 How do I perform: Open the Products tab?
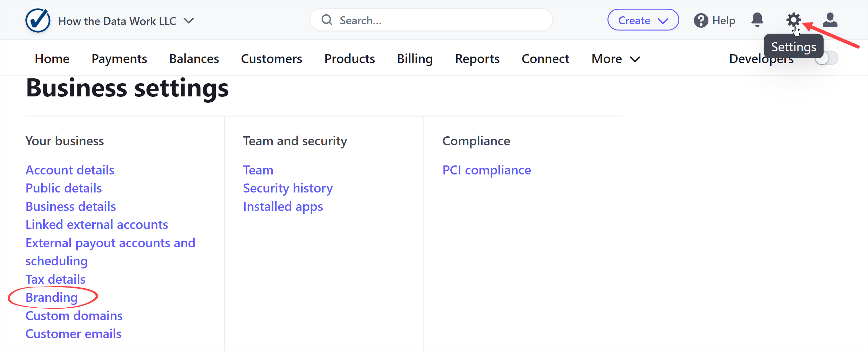(350, 59)
